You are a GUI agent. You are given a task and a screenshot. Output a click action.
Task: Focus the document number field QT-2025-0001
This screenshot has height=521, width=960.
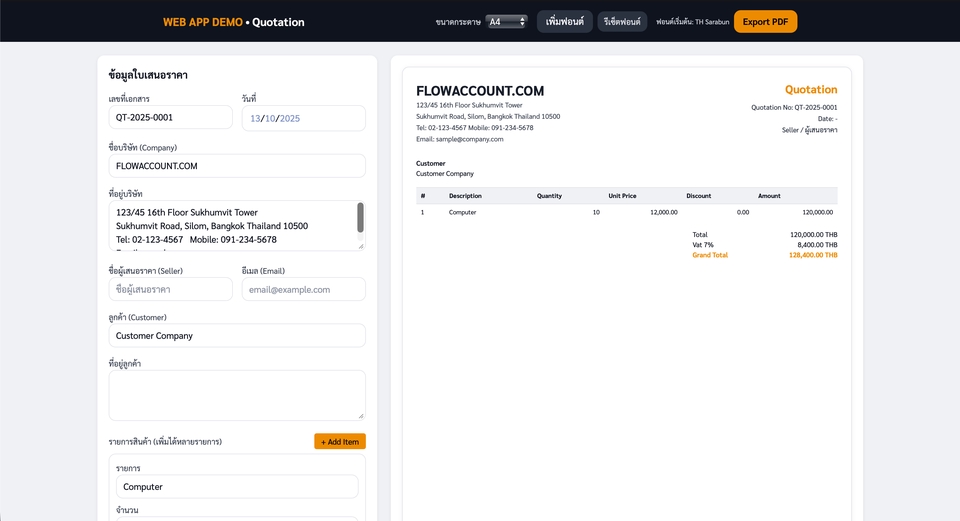click(170, 117)
